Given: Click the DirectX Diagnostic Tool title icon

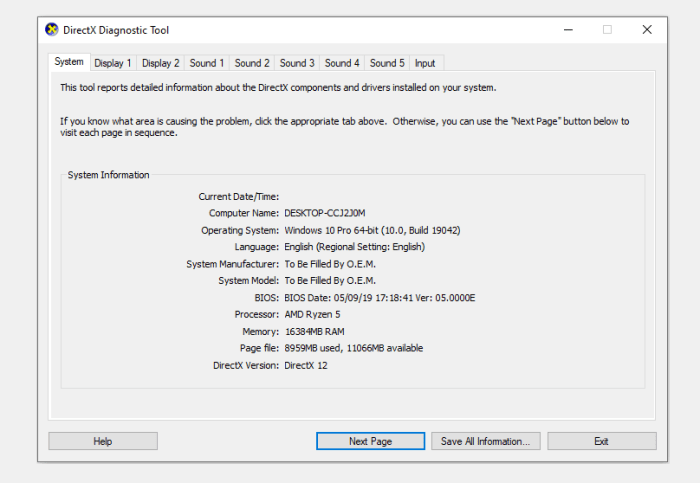Looking at the screenshot, I should [52, 30].
